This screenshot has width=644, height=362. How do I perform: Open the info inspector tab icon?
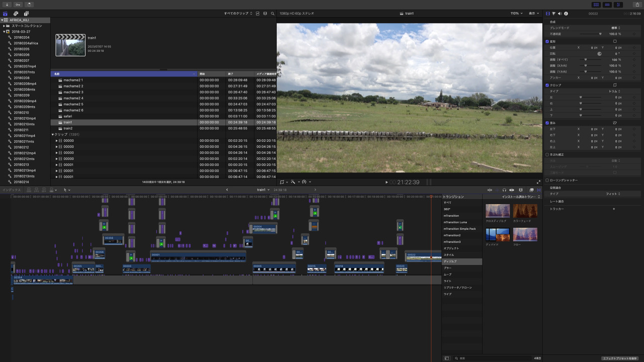coord(566,14)
